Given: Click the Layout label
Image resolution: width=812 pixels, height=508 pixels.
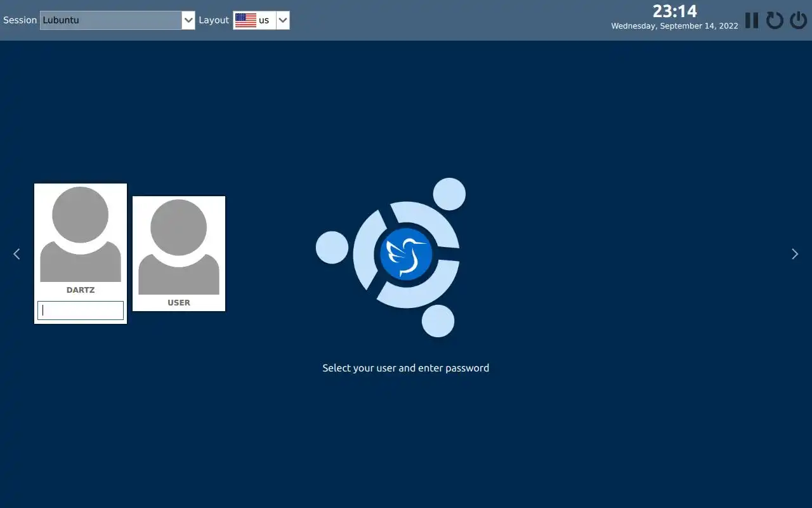Looking at the screenshot, I should (214, 20).
